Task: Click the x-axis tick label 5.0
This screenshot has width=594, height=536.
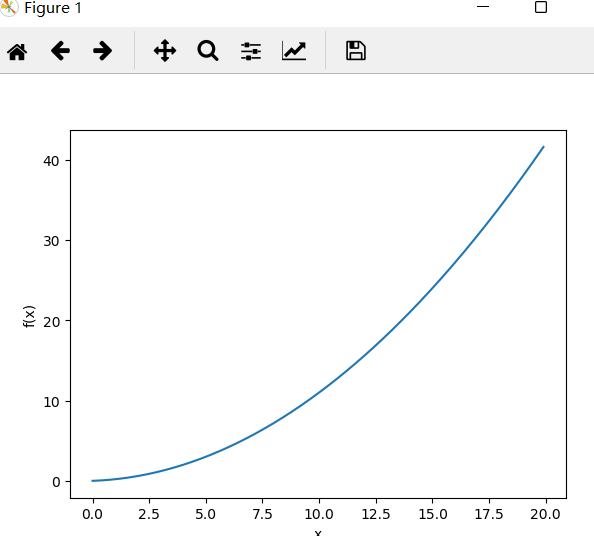Action: point(206,514)
